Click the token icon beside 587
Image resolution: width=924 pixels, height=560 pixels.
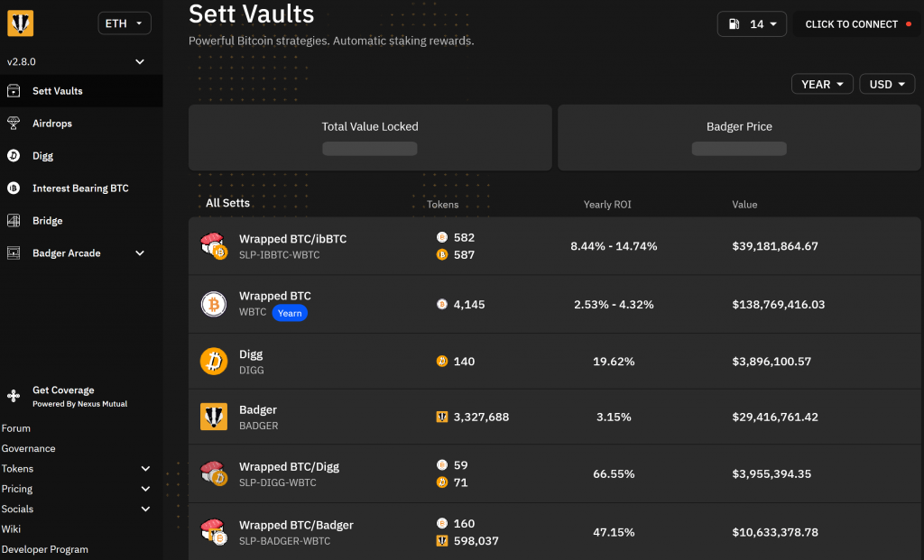pyautogui.click(x=442, y=254)
